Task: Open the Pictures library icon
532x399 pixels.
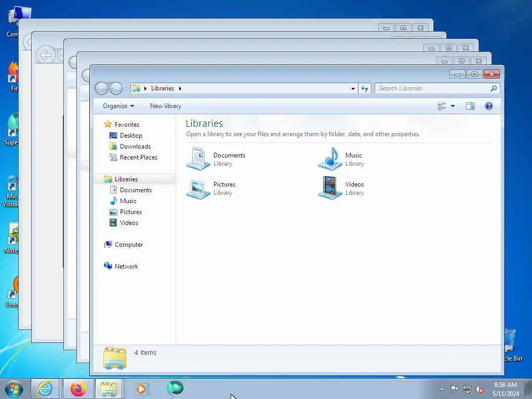Action: (x=198, y=189)
